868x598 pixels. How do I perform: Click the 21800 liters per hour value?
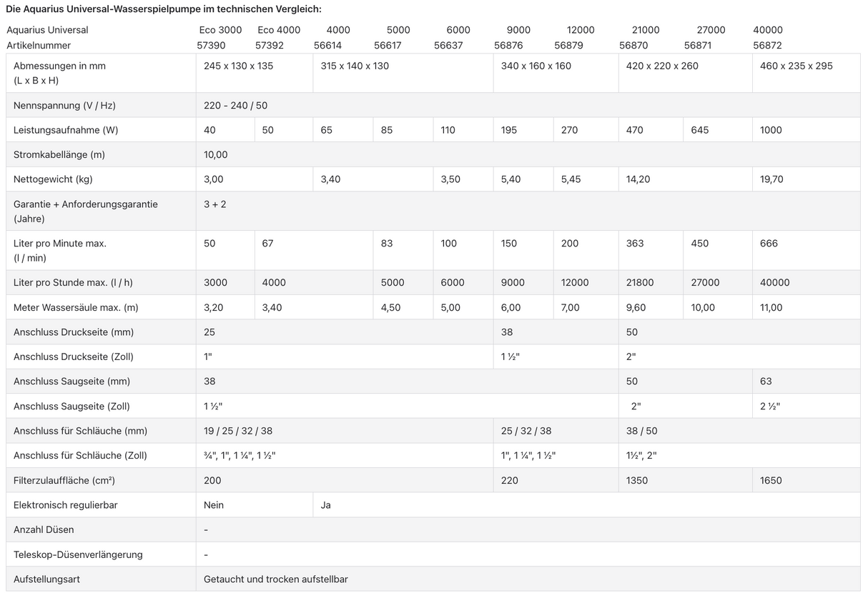[640, 282]
